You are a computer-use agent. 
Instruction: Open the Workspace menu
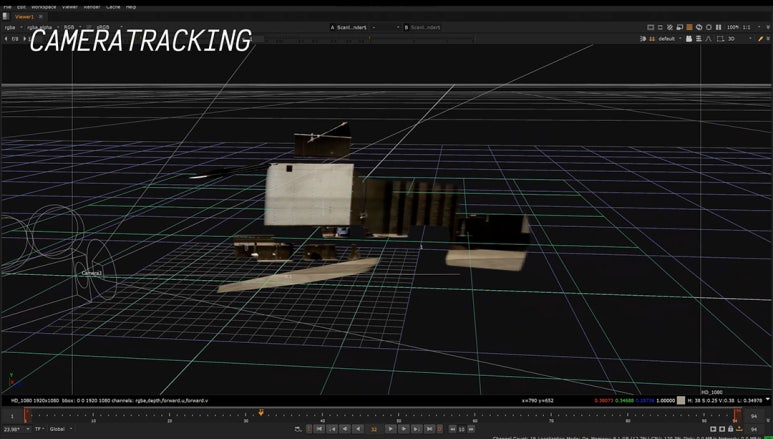(43, 7)
